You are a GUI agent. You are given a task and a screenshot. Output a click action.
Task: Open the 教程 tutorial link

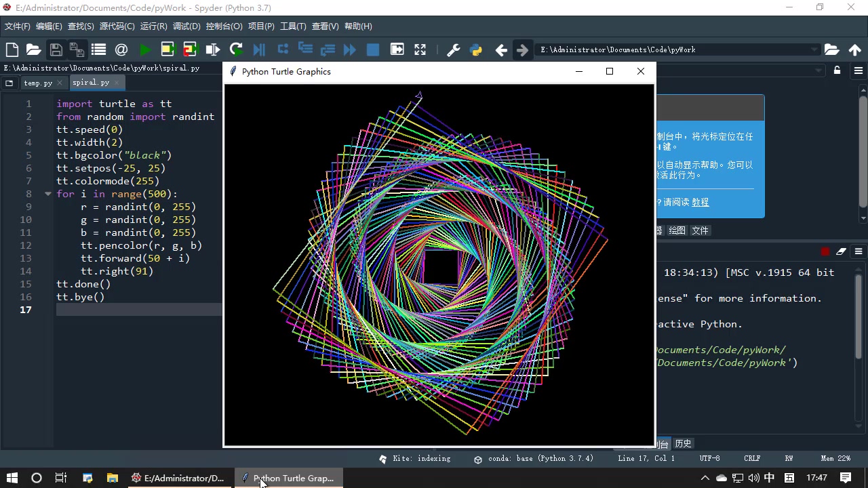(x=700, y=202)
